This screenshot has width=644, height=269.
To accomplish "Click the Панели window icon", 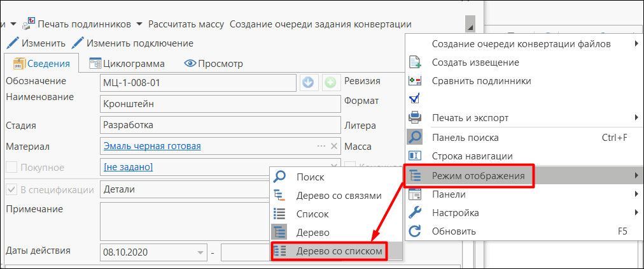I will tap(416, 194).
